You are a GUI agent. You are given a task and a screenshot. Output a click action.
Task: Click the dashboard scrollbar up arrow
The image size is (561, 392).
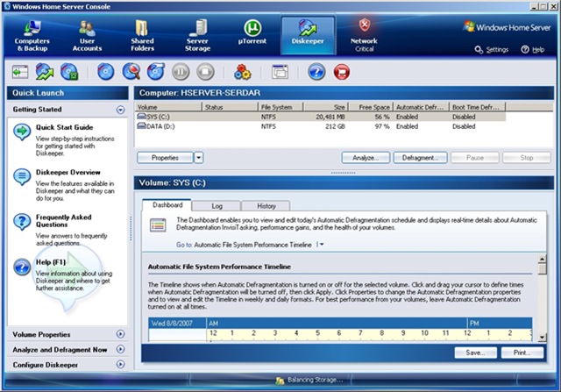point(543,260)
